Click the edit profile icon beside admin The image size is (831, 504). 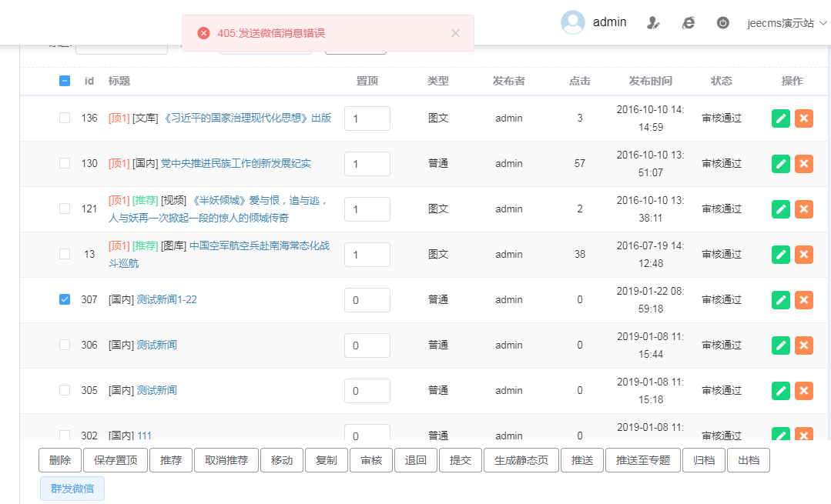tap(653, 23)
